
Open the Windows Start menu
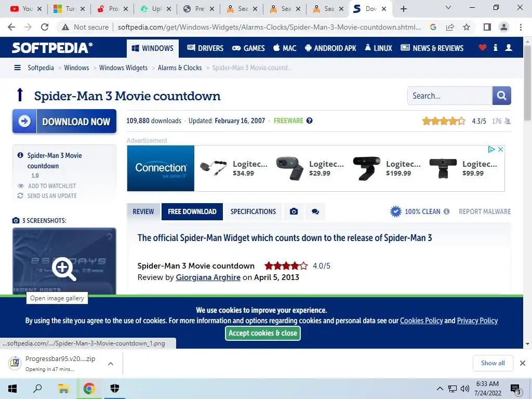[x=12, y=389]
